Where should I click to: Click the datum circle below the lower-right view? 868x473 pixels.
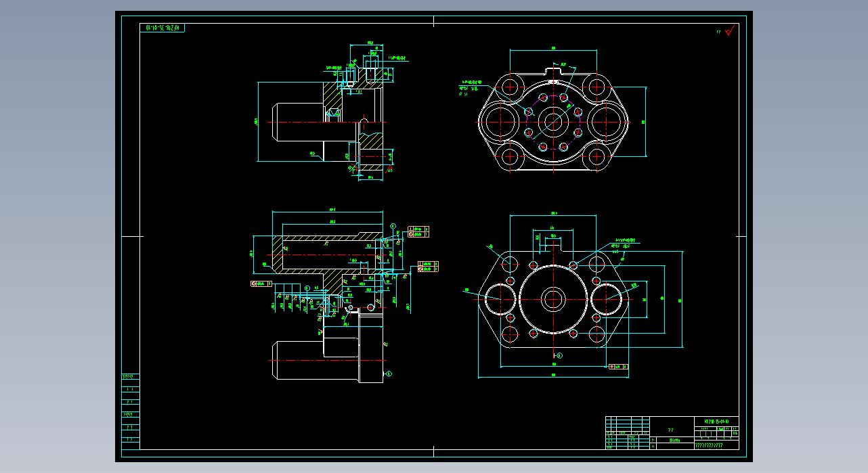[559, 355]
